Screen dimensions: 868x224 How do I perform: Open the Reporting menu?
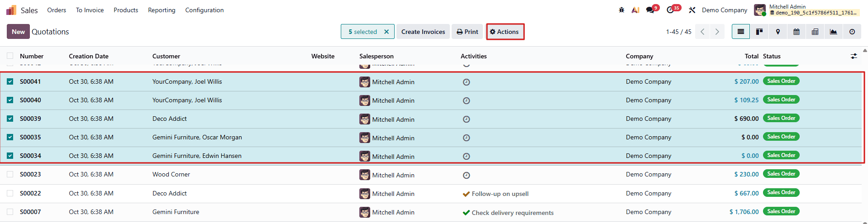(162, 10)
